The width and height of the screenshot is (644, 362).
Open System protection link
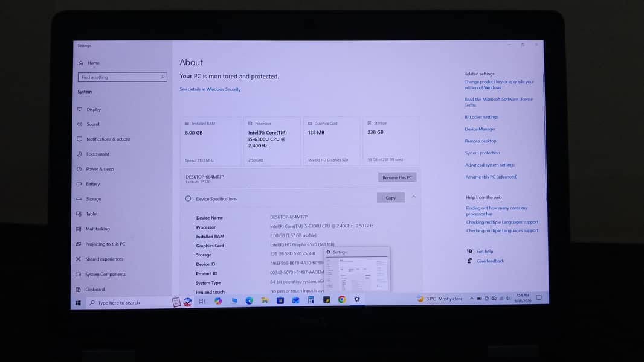[x=482, y=153]
